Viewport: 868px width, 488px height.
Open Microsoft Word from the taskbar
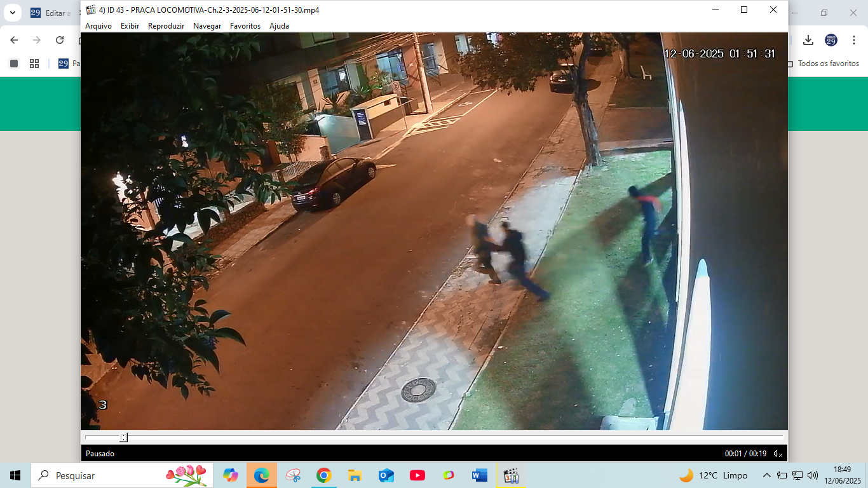tap(479, 475)
